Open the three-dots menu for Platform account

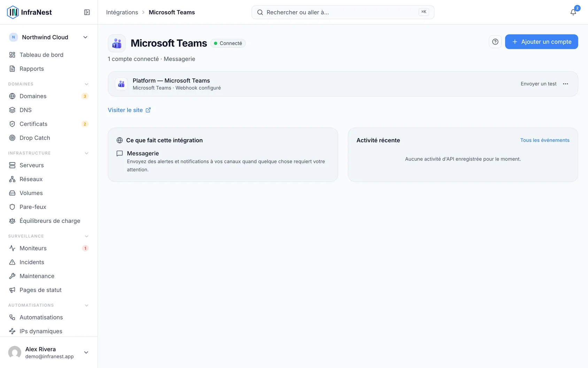click(x=565, y=84)
